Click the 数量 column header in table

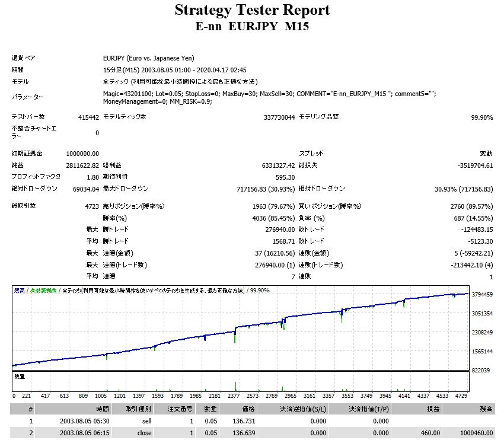coord(208,409)
